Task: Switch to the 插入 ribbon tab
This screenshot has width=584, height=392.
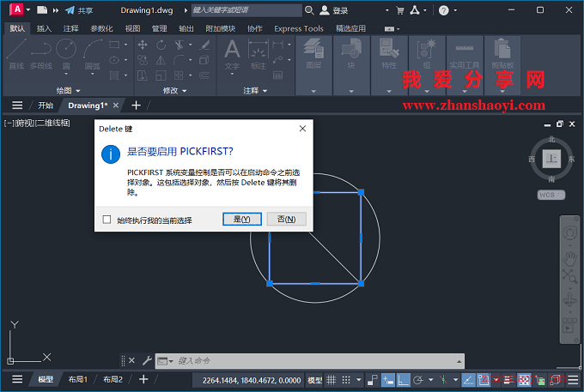Action: [x=44, y=28]
